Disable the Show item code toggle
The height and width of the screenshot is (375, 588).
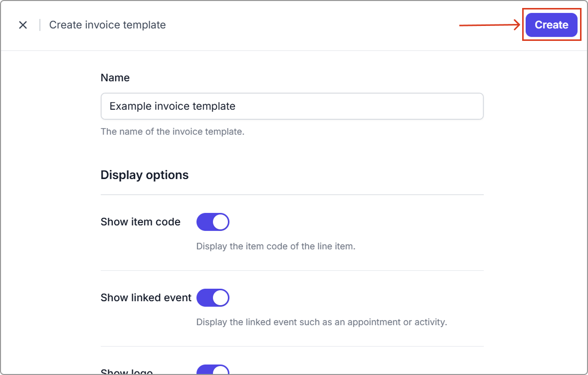[213, 222]
